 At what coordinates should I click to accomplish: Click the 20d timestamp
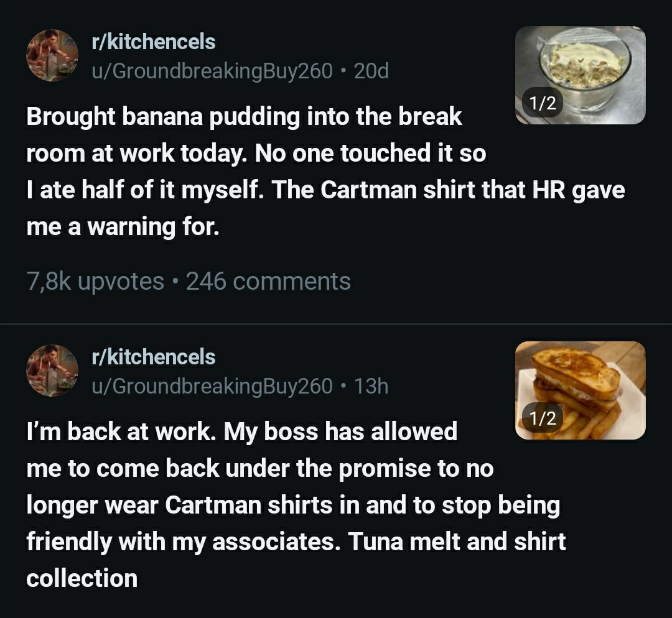click(371, 71)
